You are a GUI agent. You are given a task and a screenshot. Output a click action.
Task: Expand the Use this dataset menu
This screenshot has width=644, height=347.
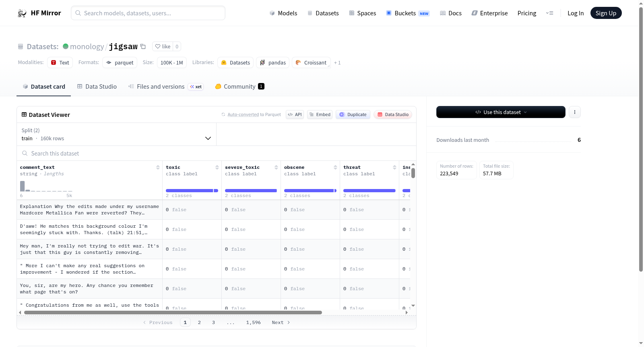501,112
